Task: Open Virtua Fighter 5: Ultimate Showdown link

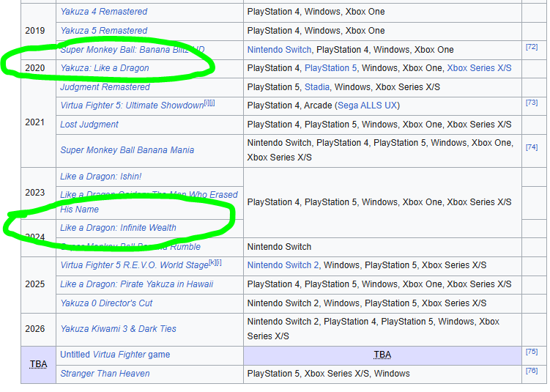Action: 132,106
